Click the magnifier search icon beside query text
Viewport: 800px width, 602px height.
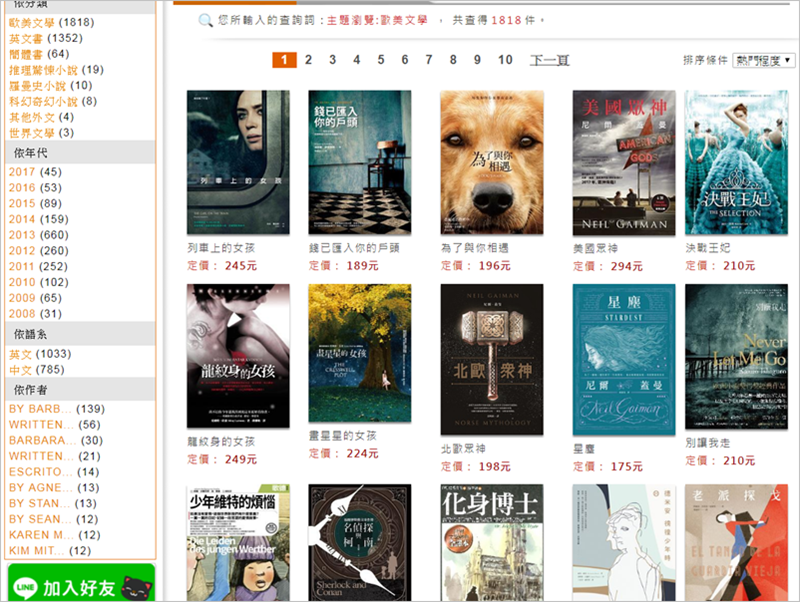click(x=205, y=20)
